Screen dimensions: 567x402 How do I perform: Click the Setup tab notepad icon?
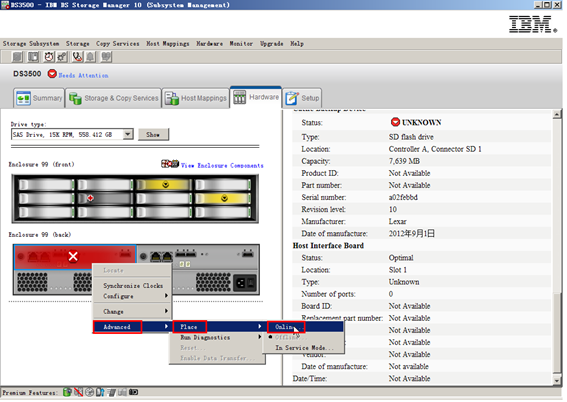[291, 98]
